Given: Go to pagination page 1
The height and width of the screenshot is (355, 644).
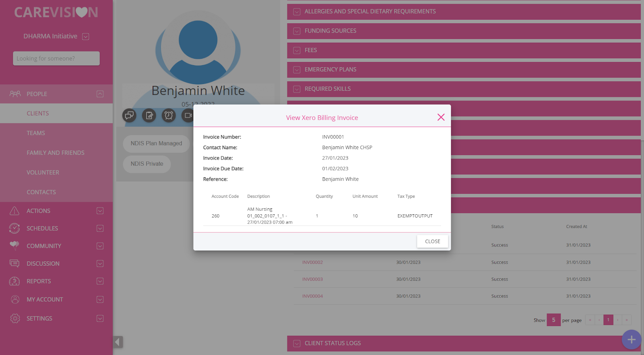Looking at the screenshot, I should click(608, 320).
